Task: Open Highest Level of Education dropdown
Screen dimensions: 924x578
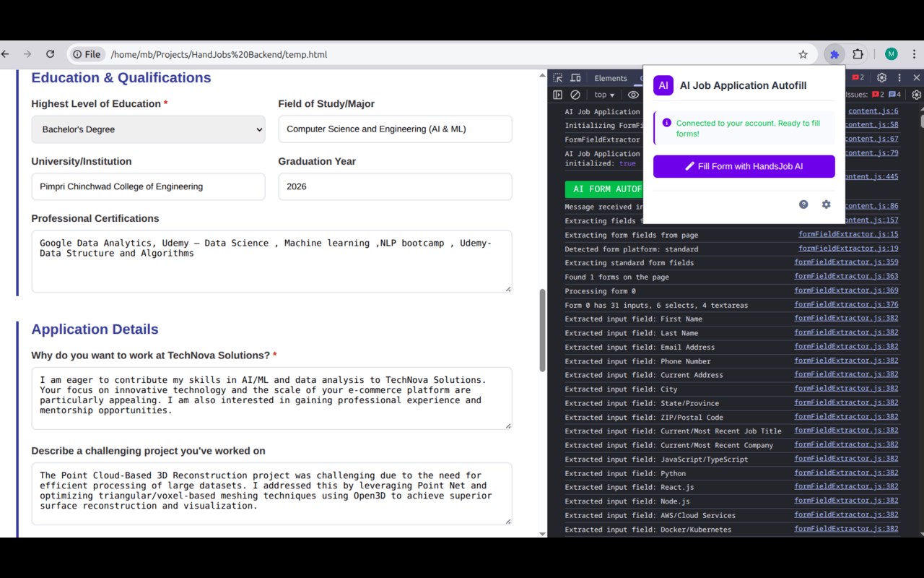Action: pyautogui.click(x=148, y=129)
